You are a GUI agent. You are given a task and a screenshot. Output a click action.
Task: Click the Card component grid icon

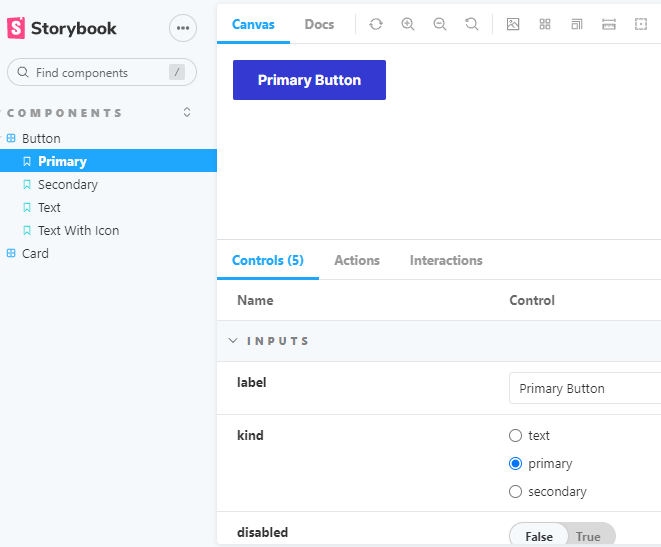coord(11,253)
